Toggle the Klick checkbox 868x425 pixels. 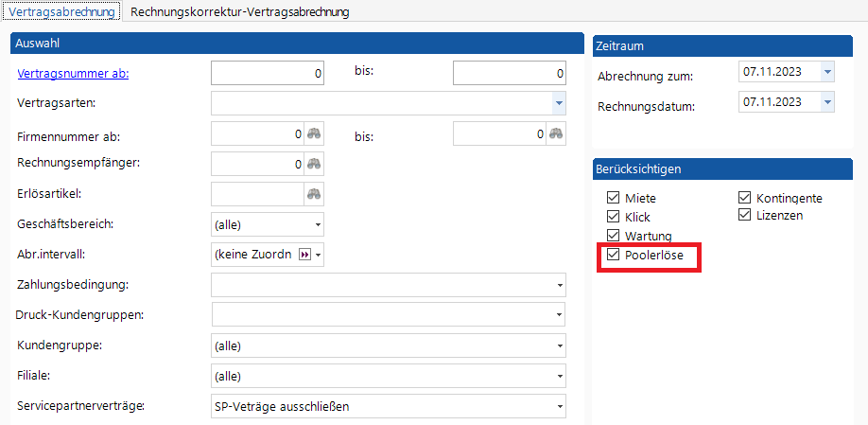614,218
